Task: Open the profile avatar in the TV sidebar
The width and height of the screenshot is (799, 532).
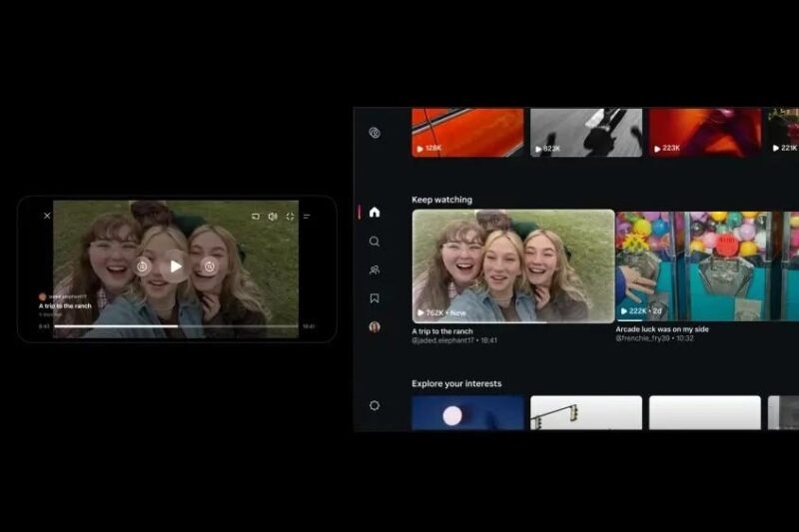Action: tap(375, 326)
